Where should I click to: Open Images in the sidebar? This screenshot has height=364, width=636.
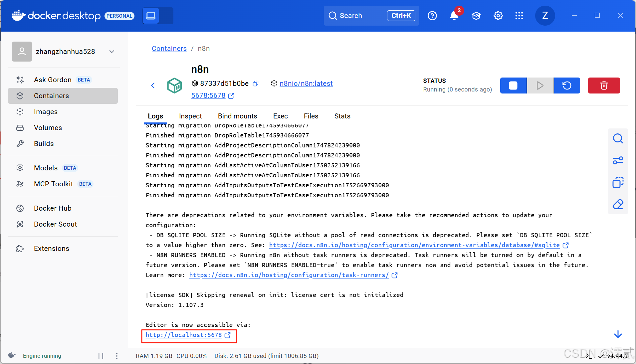point(63,112)
